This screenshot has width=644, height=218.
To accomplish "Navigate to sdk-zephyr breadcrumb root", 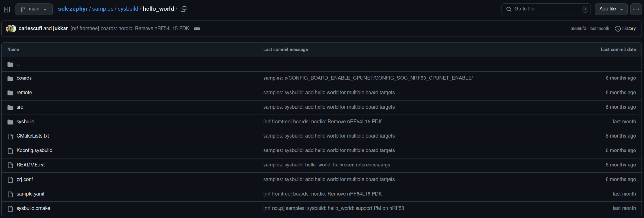I will pyautogui.click(x=73, y=9).
